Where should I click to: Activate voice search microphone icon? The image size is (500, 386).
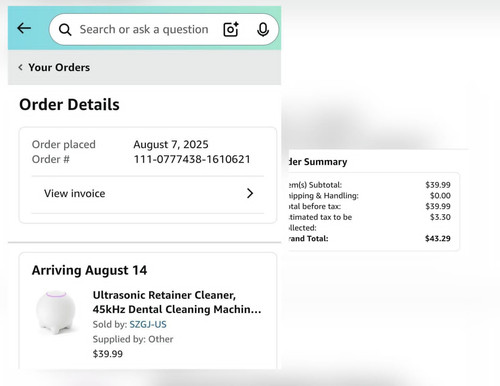tap(263, 29)
